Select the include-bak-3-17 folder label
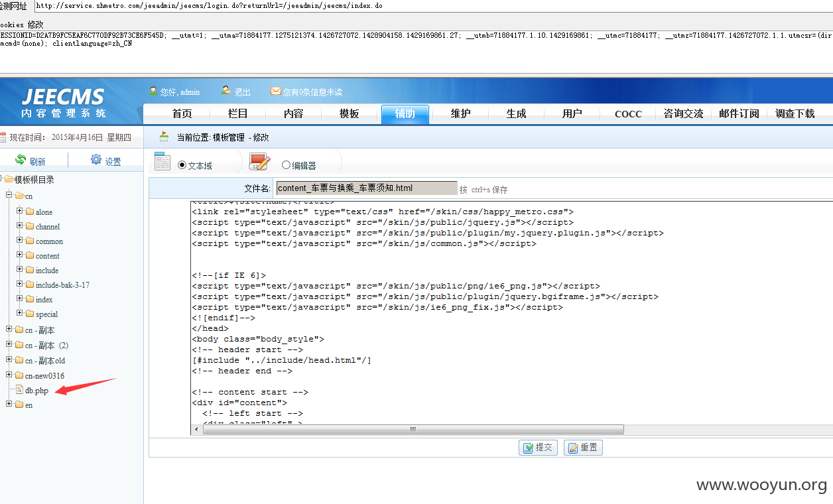833x504 pixels. (62, 285)
